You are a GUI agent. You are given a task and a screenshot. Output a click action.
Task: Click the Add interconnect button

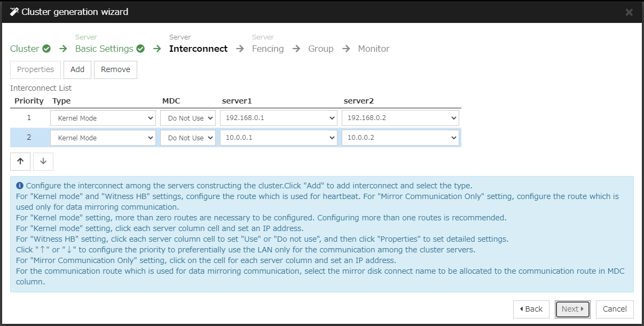click(x=77, y=69)
